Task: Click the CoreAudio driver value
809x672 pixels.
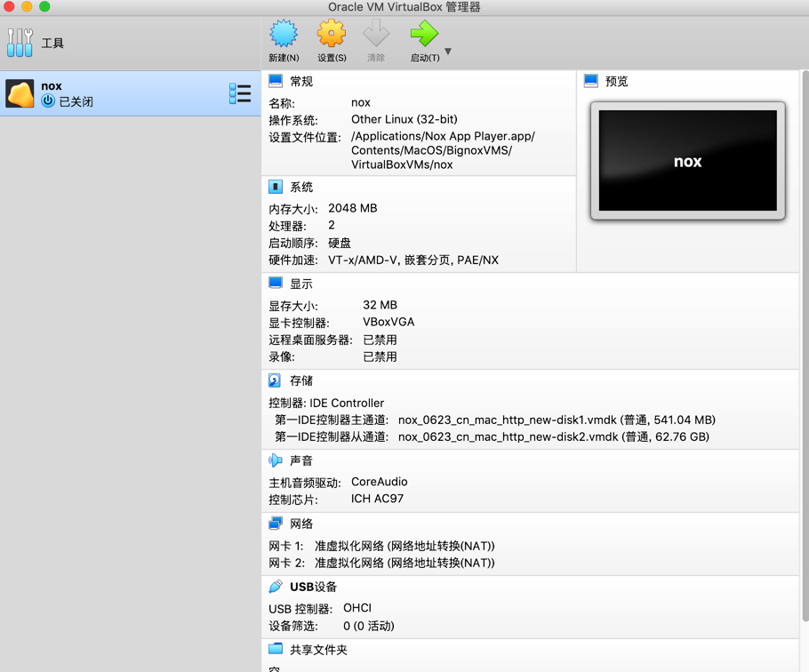Action: click(x=380, y=482)
